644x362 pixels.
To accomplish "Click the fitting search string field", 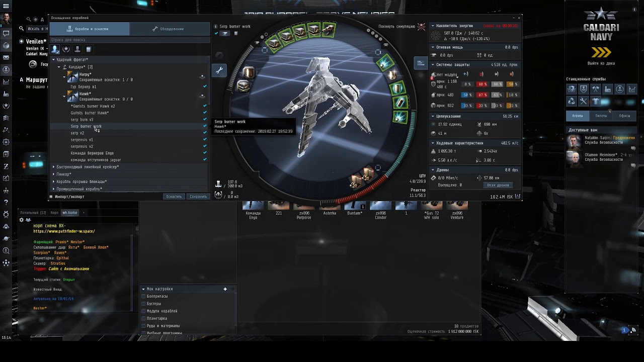I will [130, 40].
